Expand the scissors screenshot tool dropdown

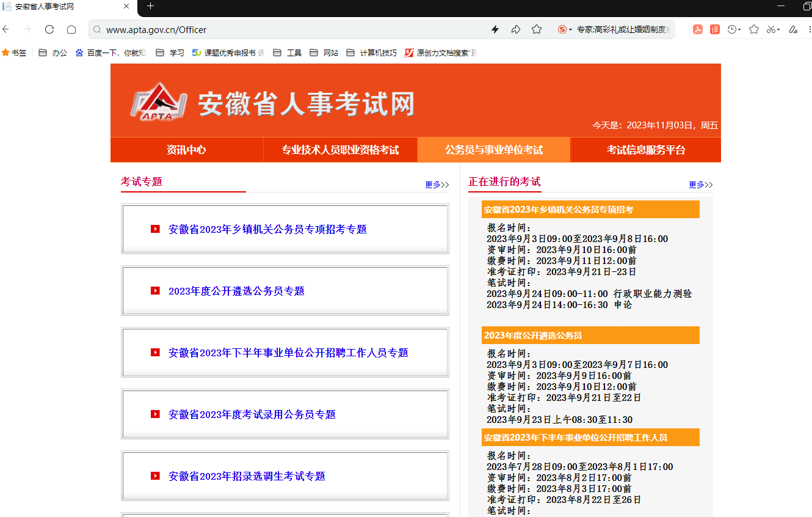774,29
